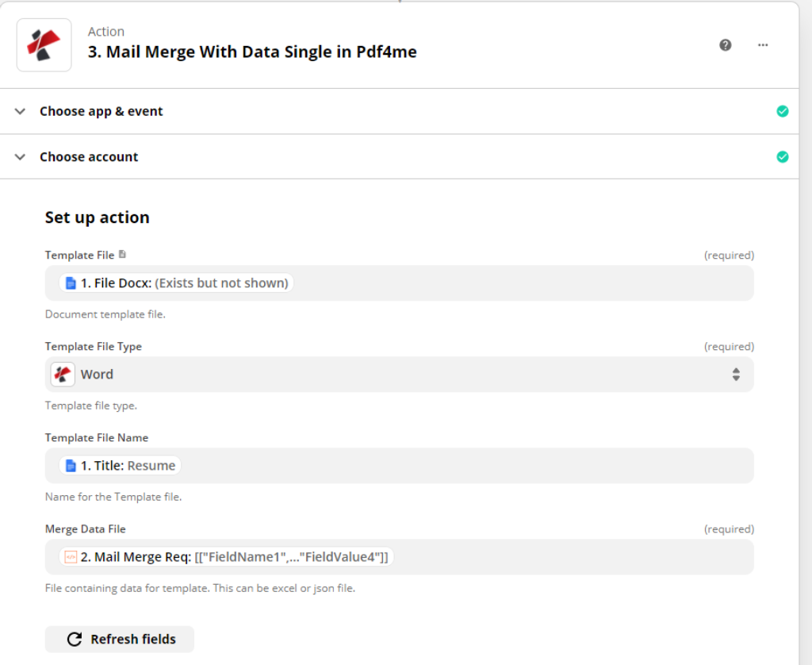Screen dimensions: 812x665
Task: Click the Refresh fields button
Action: 120,640
